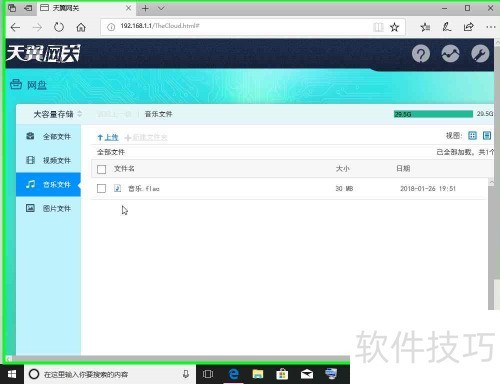Click the 2018-01-26 19:51 date cell
This screenshot has height=384, width=500.
coord(428,189)
